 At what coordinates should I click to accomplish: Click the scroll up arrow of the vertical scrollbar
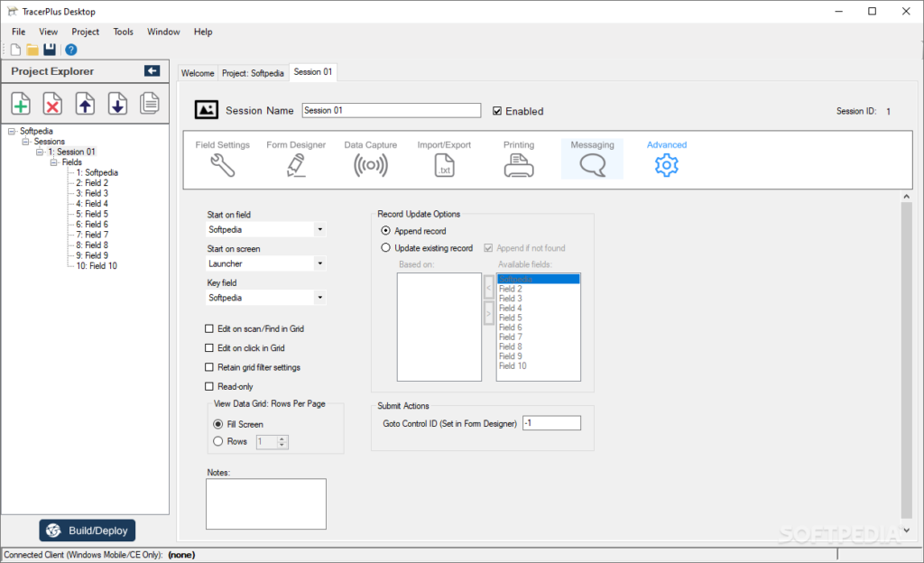[x=906, y=196]
